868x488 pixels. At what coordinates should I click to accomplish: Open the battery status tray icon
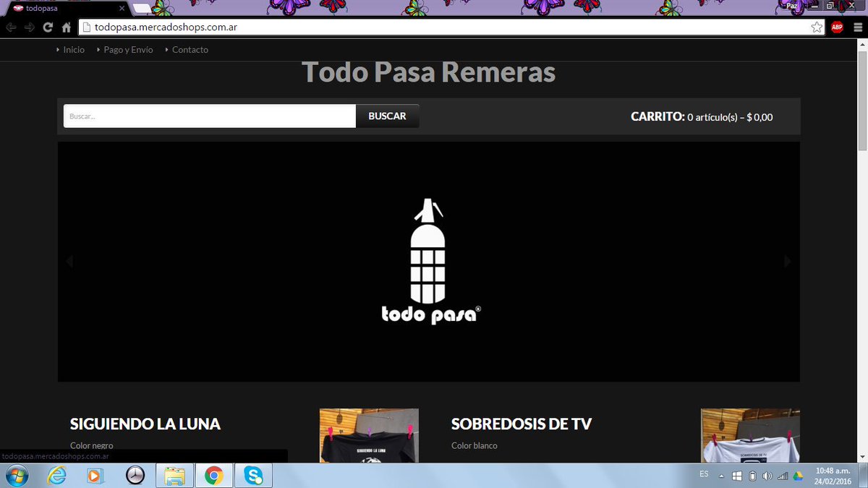tap(752, 476)
